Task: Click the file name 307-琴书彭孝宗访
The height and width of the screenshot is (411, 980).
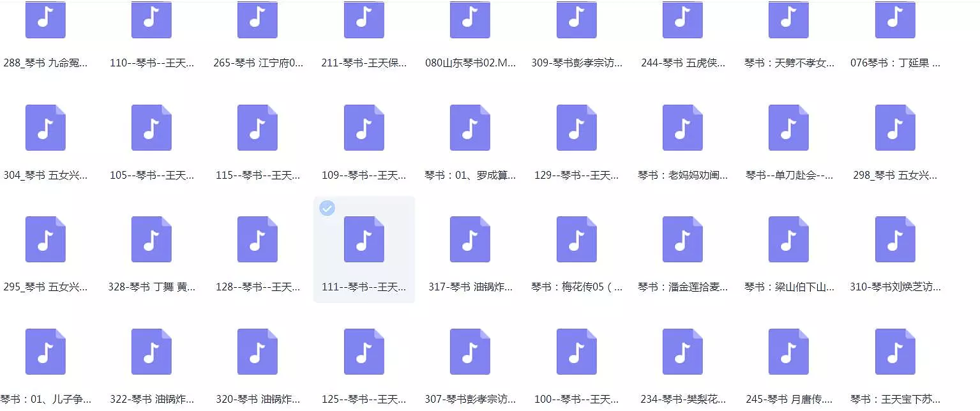Action: 470,400
